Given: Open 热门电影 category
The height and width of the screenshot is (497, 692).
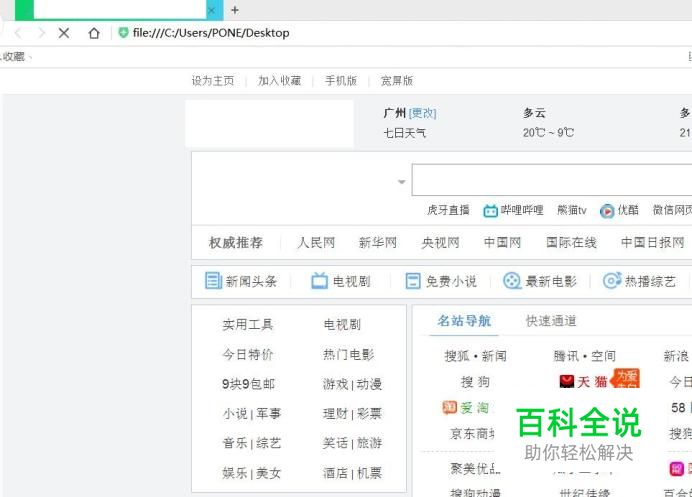Looking at the screenshot, I should pyautogui.click(x=349, y=354).
